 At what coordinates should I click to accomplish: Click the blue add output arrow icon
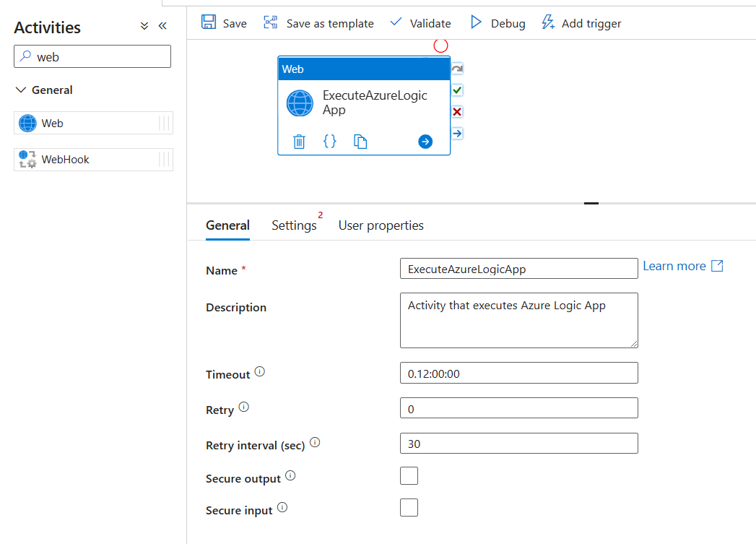[x=425, y=142]
